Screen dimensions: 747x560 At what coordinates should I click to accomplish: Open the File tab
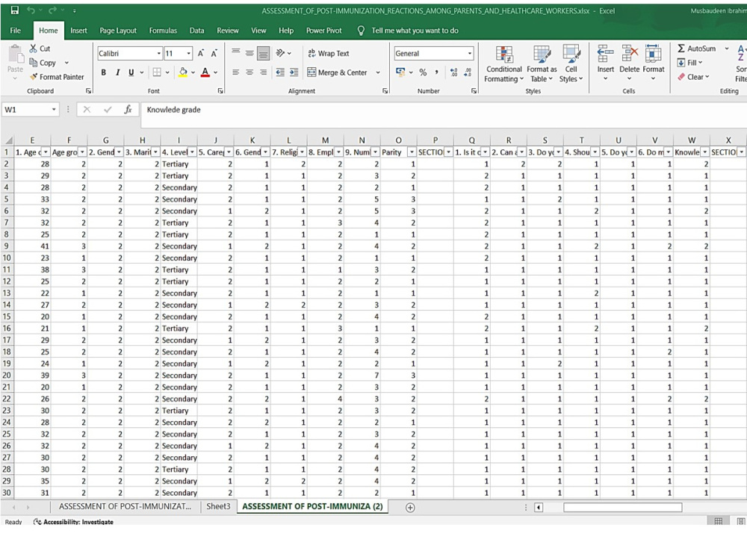coord(15,31)
